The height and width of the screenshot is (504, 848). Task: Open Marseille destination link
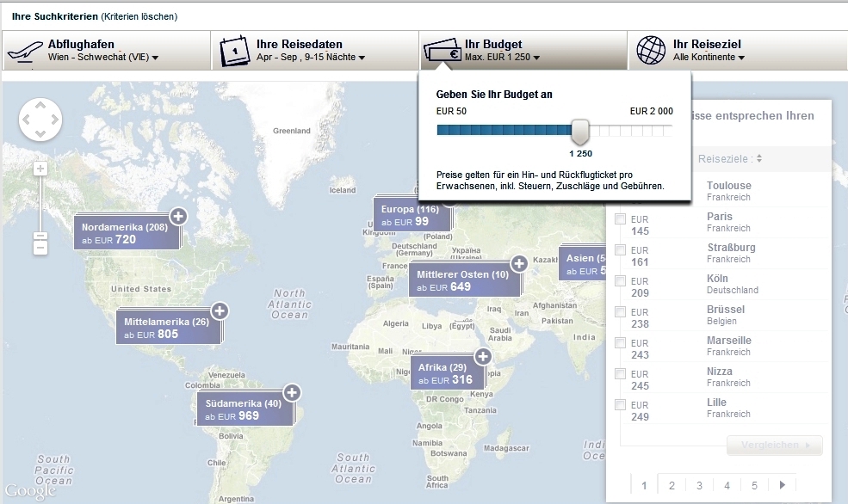pos(728,341)
